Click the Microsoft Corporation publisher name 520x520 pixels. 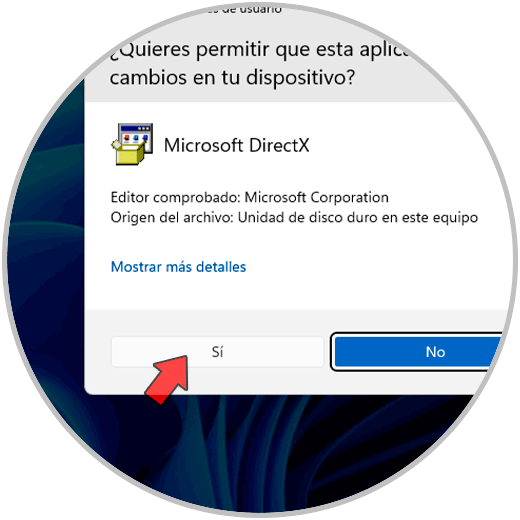[x=317, y=197]
